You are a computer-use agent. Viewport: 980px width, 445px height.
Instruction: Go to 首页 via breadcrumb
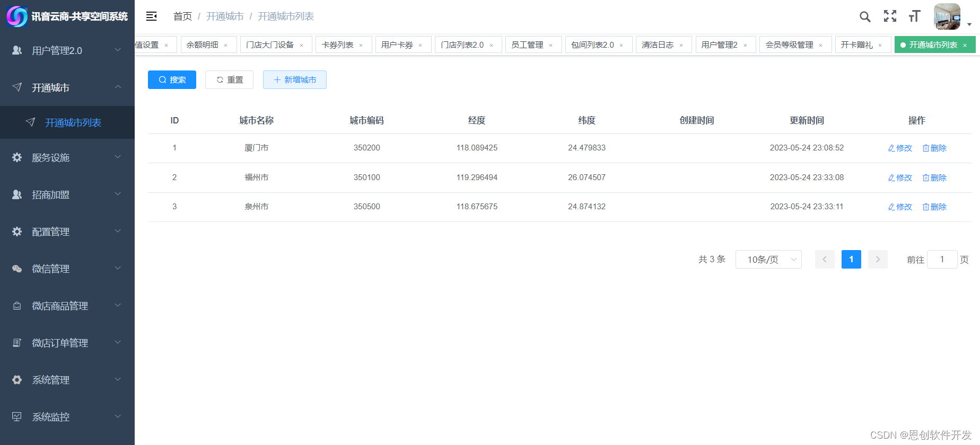(182, 16)
